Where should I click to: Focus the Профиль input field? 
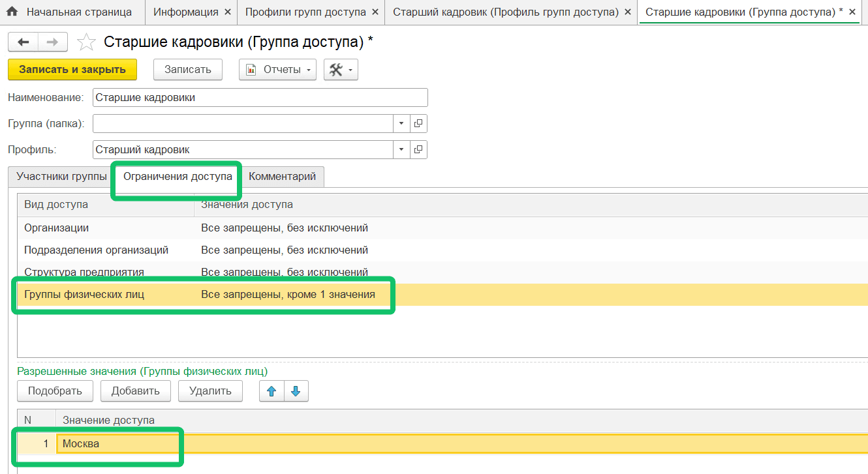pyautogui.click(x=243, y=149)
